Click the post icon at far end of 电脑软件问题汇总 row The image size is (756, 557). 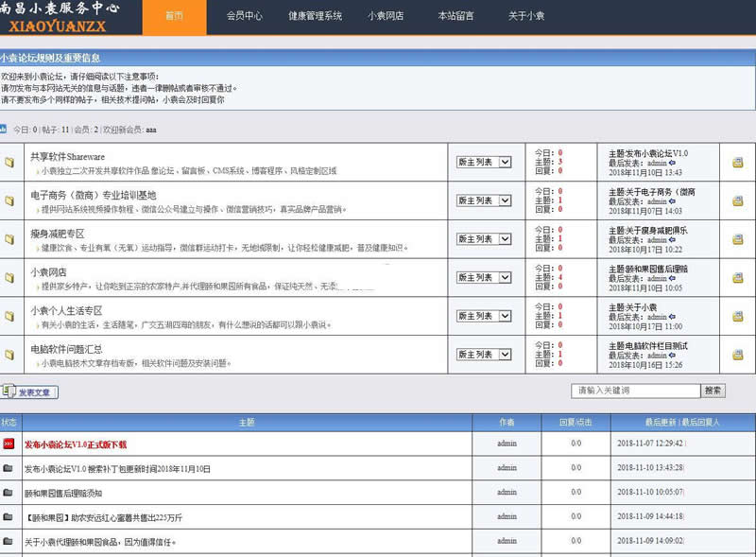(x=738, y=356)
